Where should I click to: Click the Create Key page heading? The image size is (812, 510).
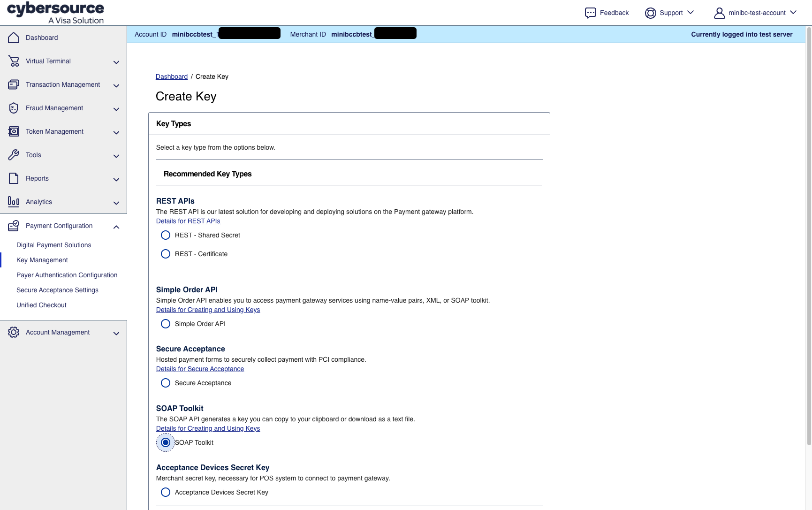(186, 96)
